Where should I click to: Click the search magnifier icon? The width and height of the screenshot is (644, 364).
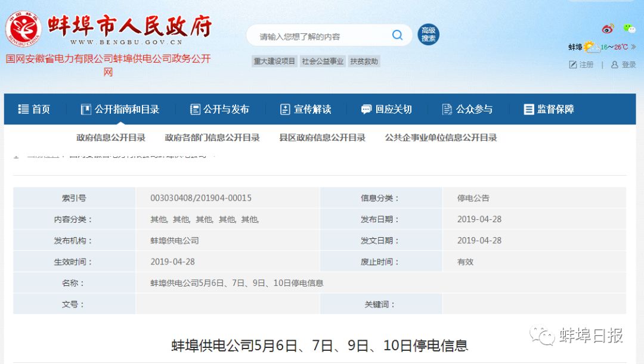[397, 35]
